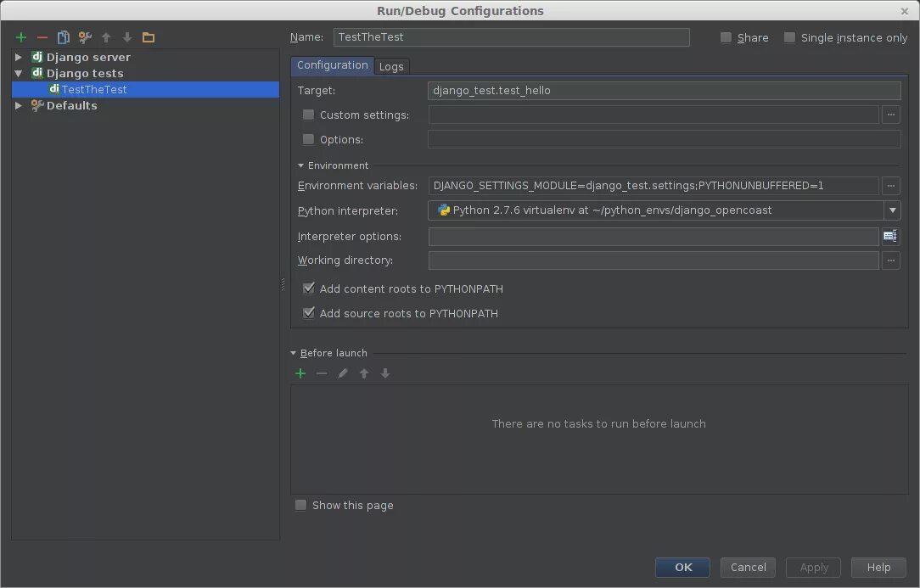
Task: Move configuration up arrow in left toolbar
Action: pos(106,37)
